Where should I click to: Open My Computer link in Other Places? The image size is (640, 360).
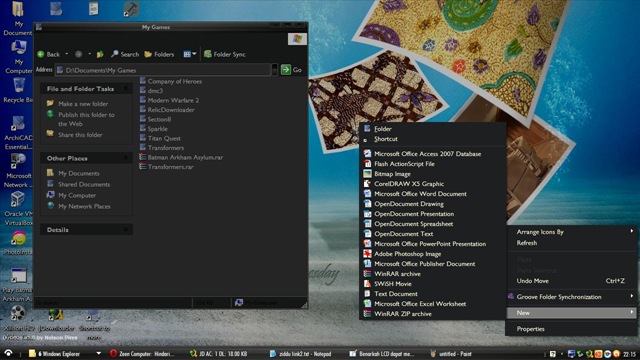point(77,196)
